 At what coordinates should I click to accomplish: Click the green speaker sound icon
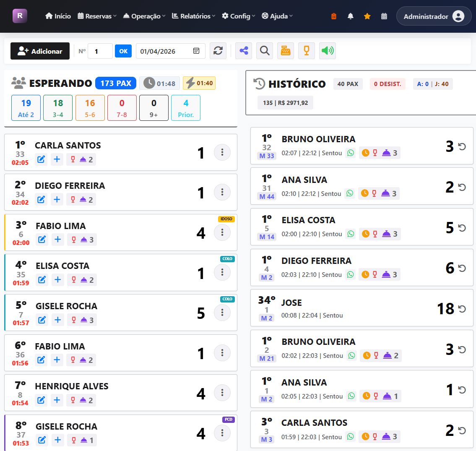(328, 51)
